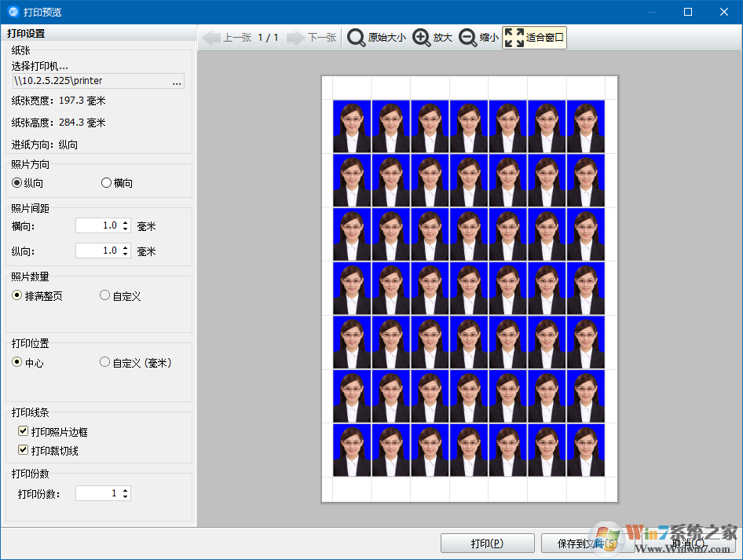Click the 纸张宽度: 197.3 毫米 text

pos(58,101)
